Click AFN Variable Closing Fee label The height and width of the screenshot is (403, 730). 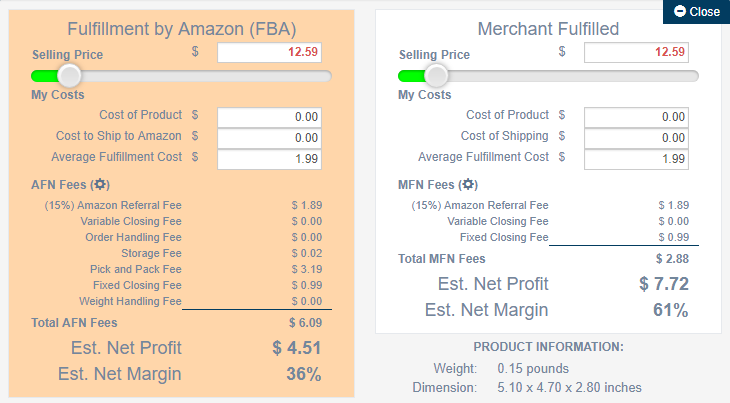point(131,221)
